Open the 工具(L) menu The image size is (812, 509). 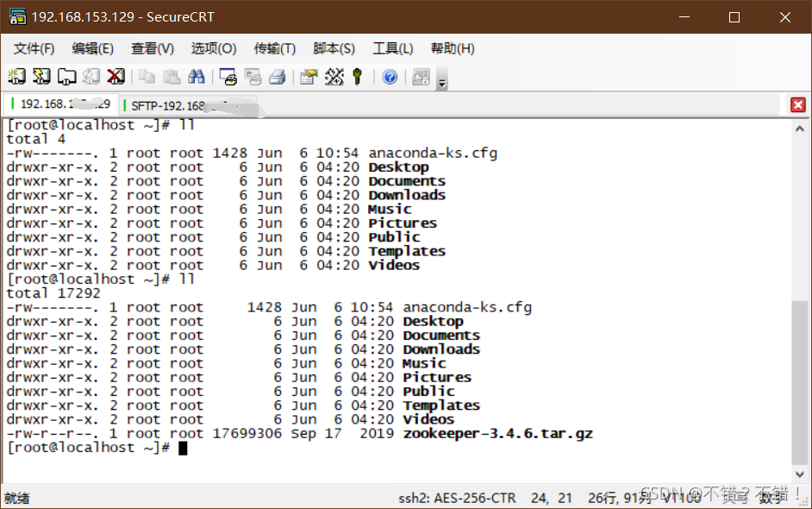(x=392, y=48)
